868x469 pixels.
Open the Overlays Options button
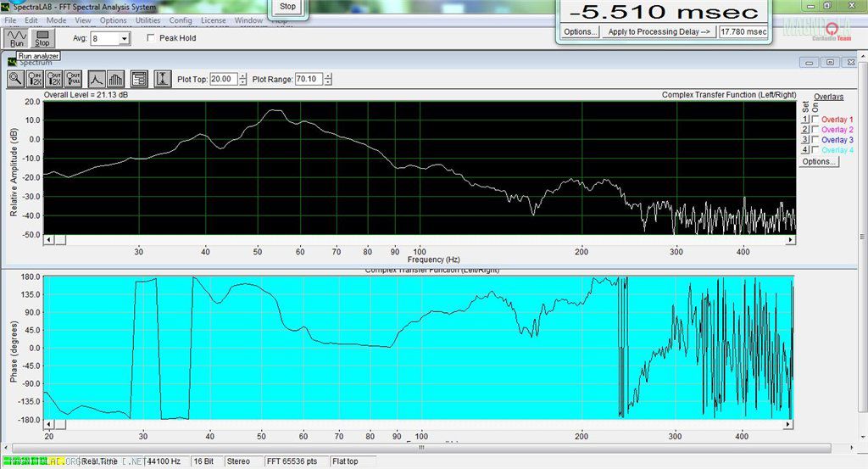tap(819, 162)
